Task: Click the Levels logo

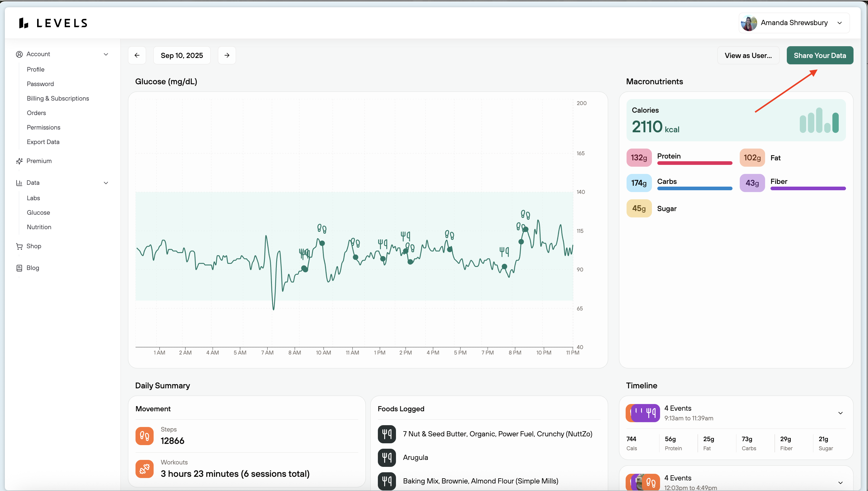Action: tap(53, 23)
